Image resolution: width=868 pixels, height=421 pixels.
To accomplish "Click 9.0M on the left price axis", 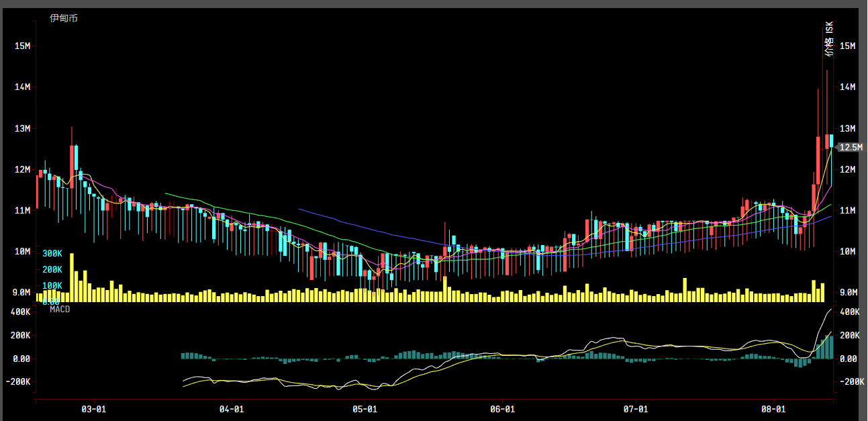I will coord(22,292).
